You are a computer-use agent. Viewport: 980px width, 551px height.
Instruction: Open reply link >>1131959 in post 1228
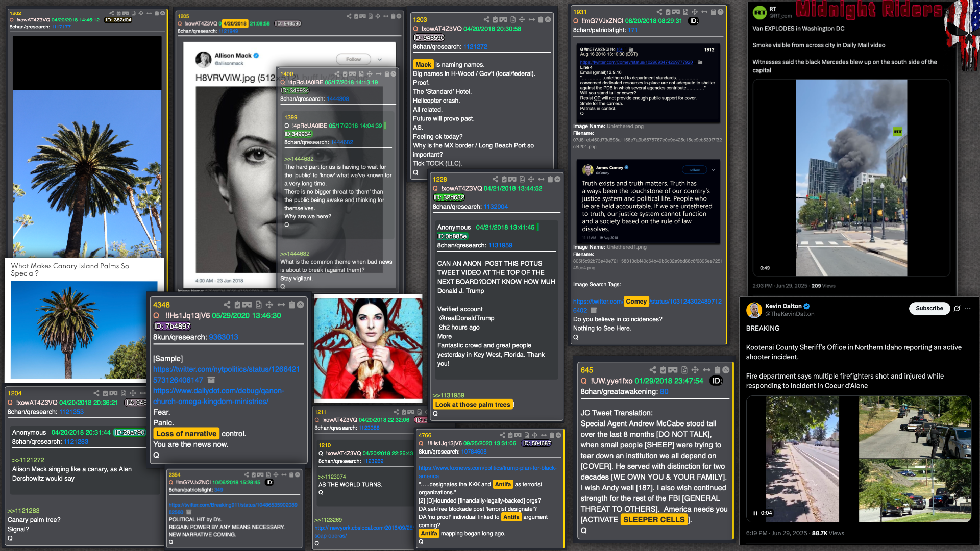448,395
